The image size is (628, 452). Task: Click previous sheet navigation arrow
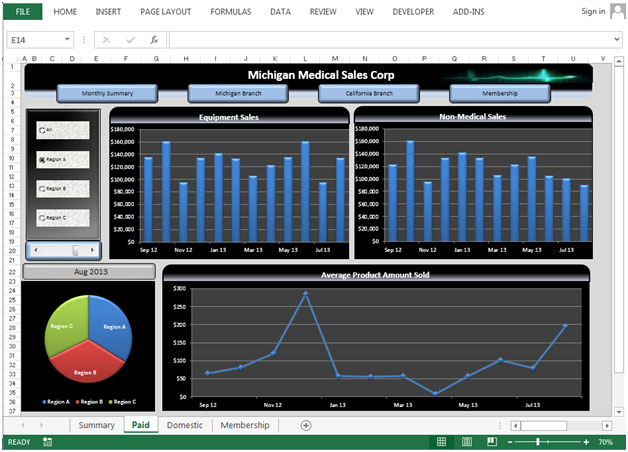tap(23, 425)
